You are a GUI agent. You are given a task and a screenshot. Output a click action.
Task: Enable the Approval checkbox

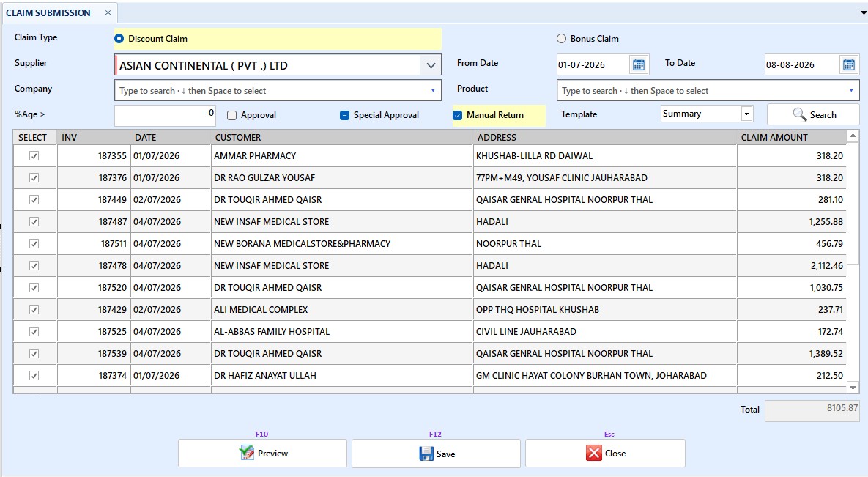pyautogui.click(x=232, y=115)
